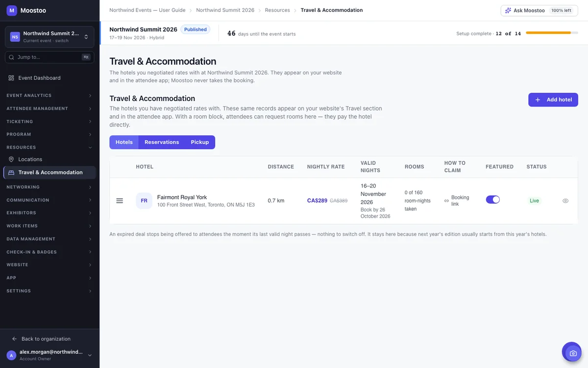Click the CA$289 nightly rate
This screenshot has width=588, height=368.
[x=317, y=201]
